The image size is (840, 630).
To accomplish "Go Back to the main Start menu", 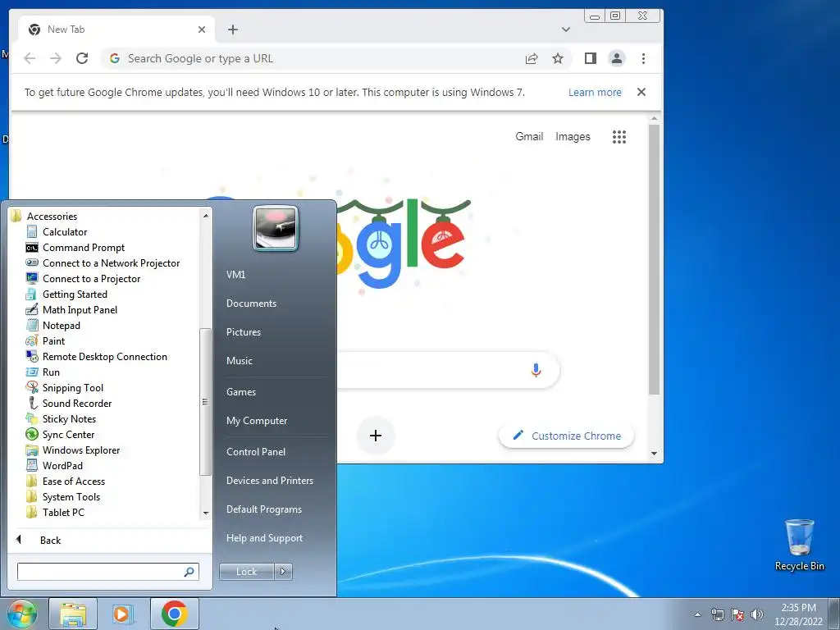I will click(50, 540).
